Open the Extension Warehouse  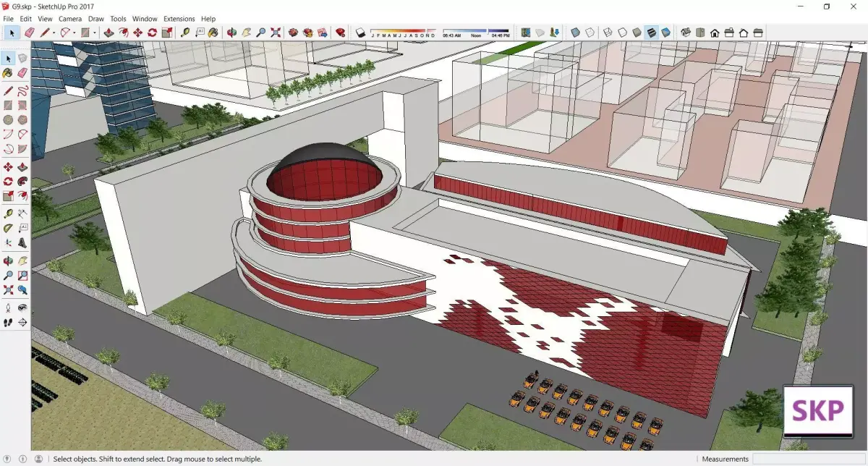point(307,33)
